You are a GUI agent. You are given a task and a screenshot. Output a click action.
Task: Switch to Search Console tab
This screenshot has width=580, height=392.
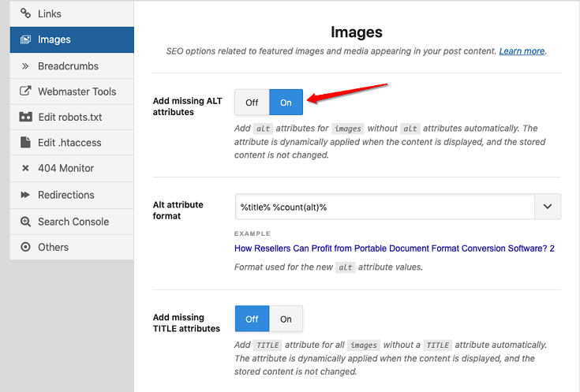pyautogui.click(x=72, y=222)
